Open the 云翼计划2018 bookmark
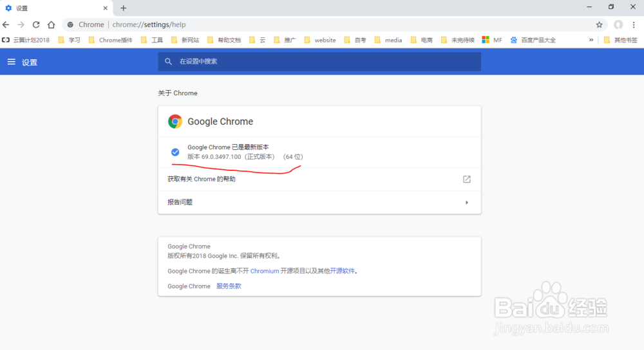Screen dimensions: 644x350 (x=26, y=40)
